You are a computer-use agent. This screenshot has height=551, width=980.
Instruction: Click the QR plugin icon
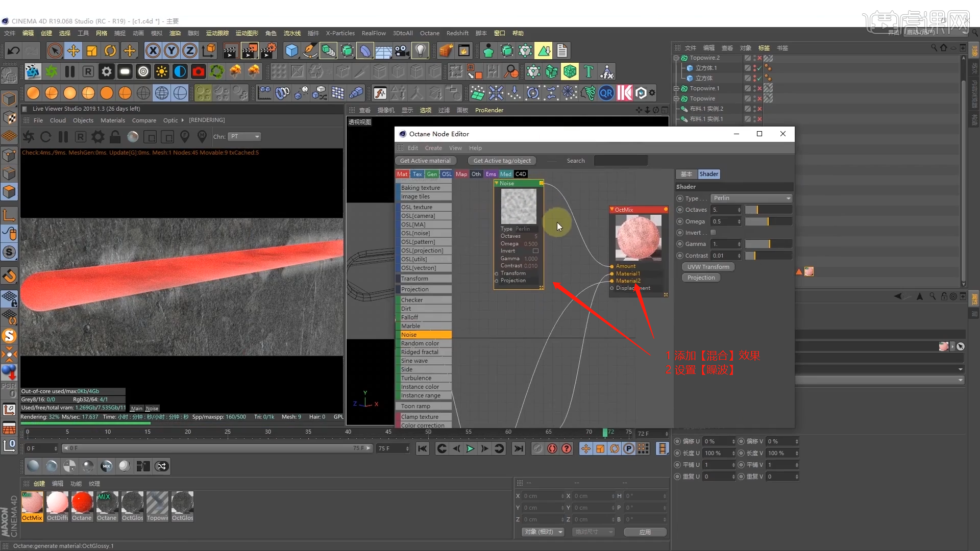(x=606, y=93)
